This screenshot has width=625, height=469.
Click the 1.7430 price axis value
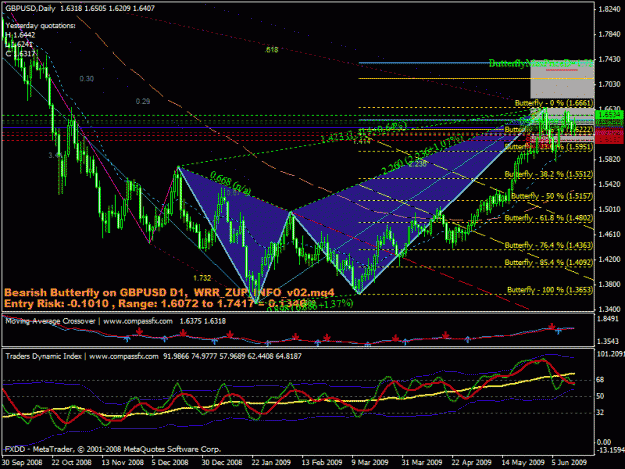pyautogui.click(x=609, y=59)
